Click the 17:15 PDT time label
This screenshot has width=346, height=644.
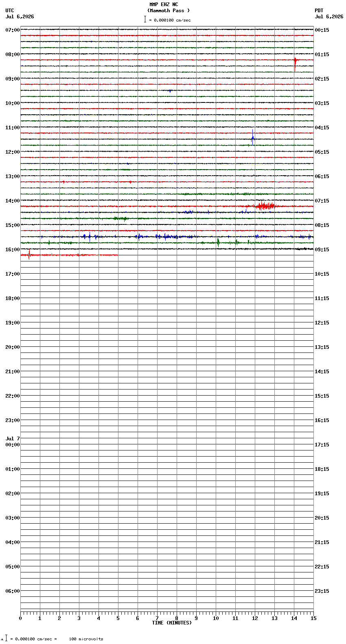click(x=322, y=445)
